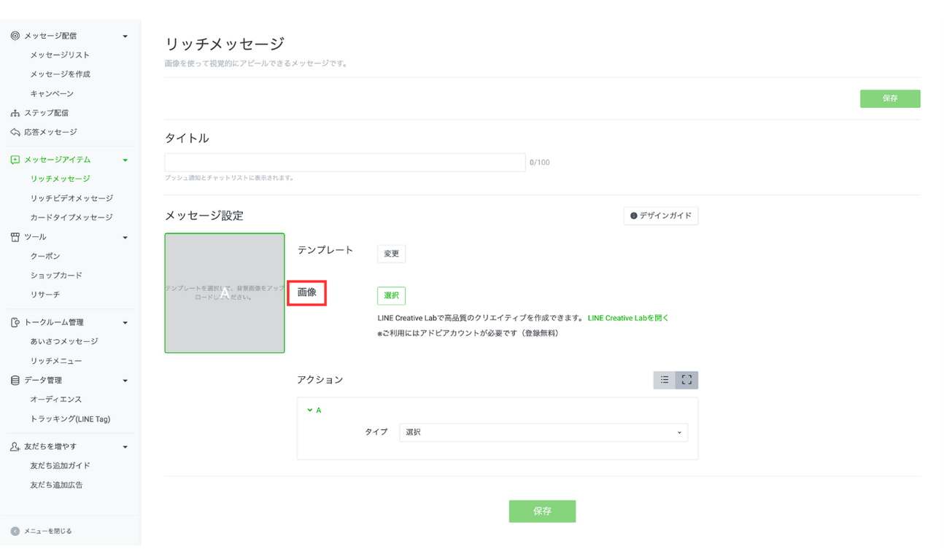Switch action view to frame layout icon

686,380
